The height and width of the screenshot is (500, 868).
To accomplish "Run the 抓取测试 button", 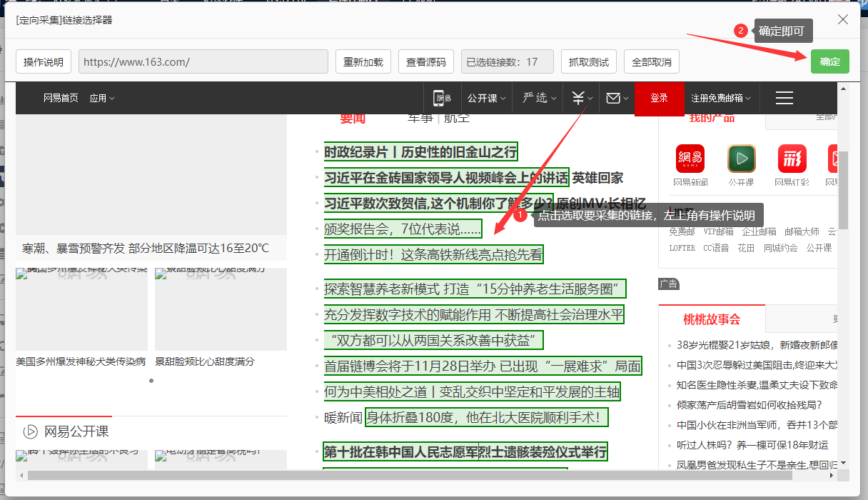I will click(x=589, y=61).
